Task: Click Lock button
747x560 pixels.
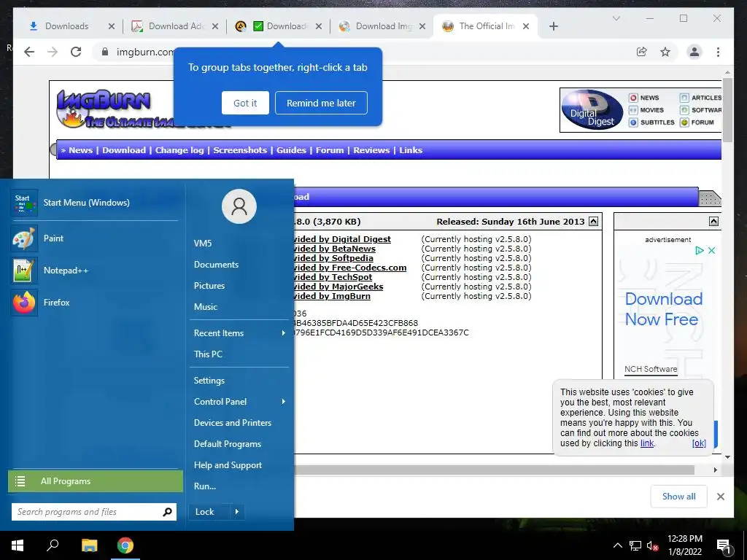Action: pos(209,512)
